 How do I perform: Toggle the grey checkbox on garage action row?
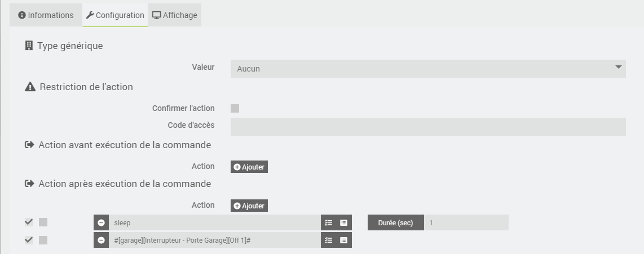(x=43, y=240)
